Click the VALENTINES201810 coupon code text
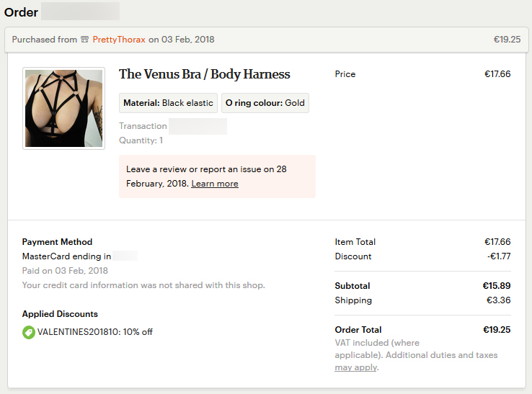 (78, 332)
